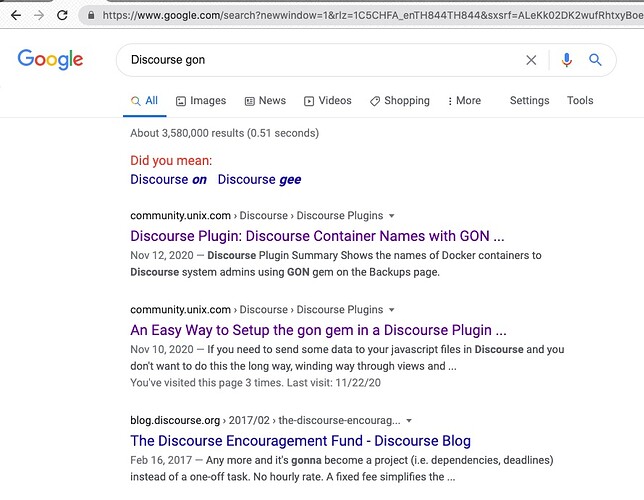Click the About 3,580,000 results text
The image size is (644, 500).
click(224, 133)
